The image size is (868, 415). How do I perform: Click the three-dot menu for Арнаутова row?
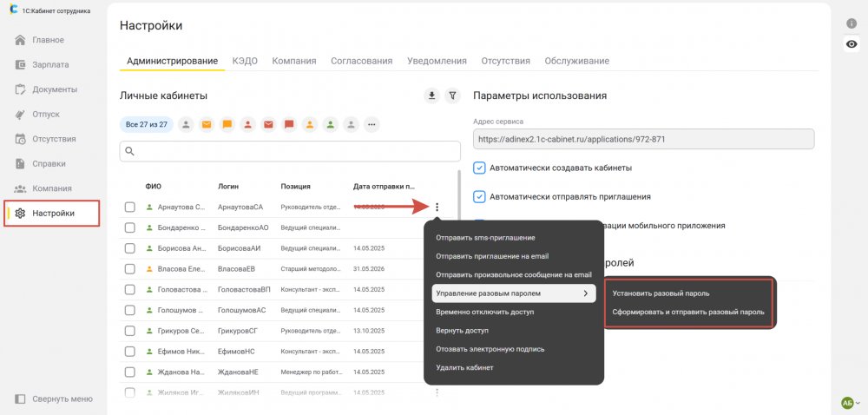pos(437,207)
